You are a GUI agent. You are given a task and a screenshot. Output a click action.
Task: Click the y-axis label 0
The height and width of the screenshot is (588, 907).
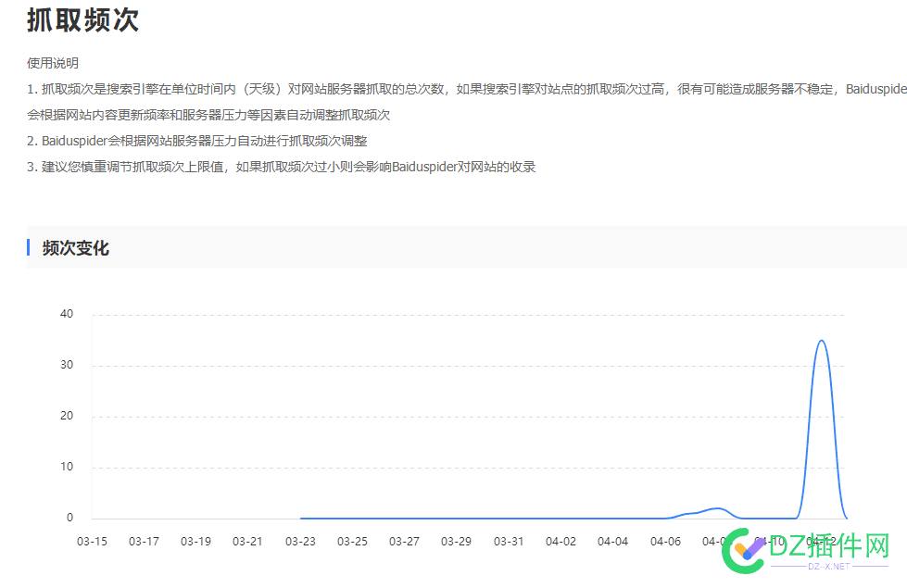point(70,518)
